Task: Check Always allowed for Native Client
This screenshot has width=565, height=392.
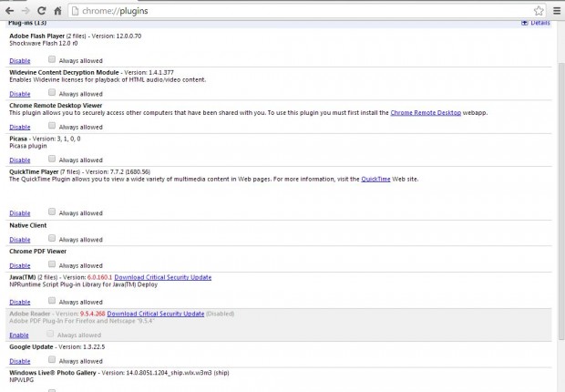Action: coord(52,238)
